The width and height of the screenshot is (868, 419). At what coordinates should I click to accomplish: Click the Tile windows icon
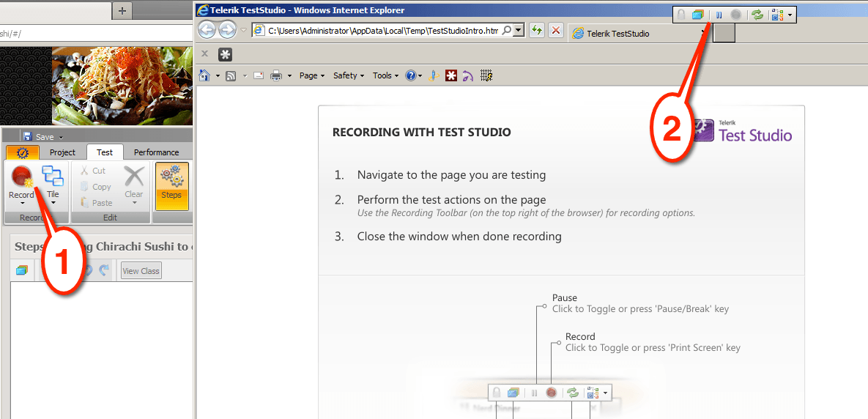click(53, 176)
